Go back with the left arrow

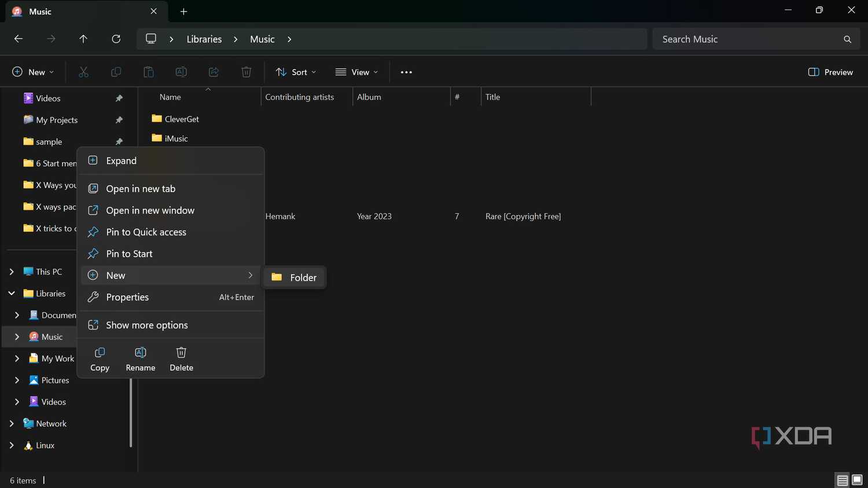[x=19, y=39]
